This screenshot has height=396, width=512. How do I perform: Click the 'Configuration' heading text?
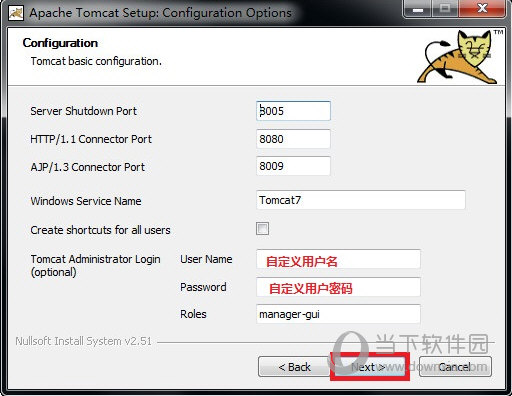(60, 43)
